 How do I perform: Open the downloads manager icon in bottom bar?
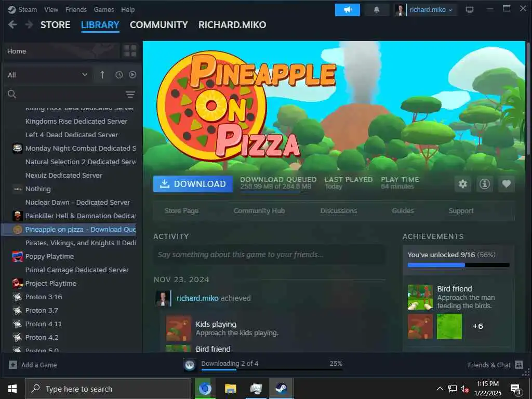(x=190, y=365)
